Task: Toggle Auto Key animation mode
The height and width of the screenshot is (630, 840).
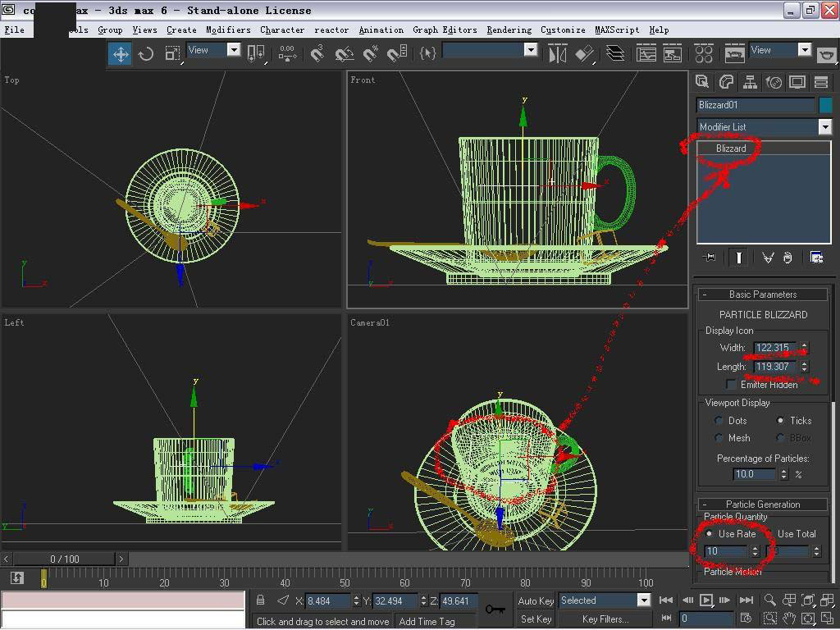Action: pyautogui.click(x=536, y=601)
